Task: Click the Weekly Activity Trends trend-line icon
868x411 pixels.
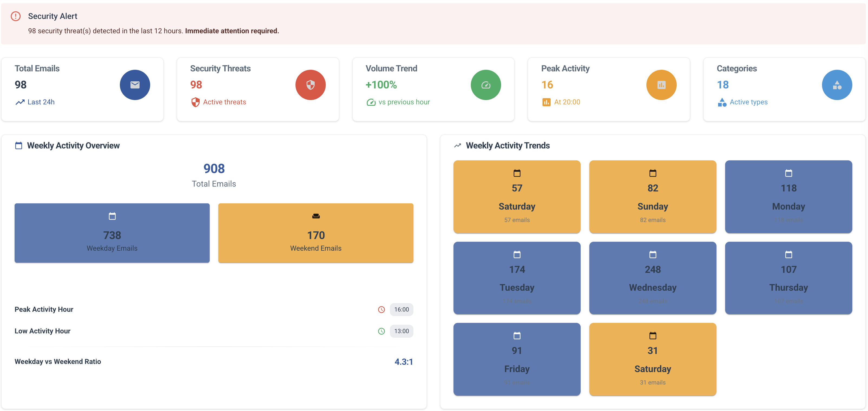Action: pyautogui.click(x=457, y=145)
